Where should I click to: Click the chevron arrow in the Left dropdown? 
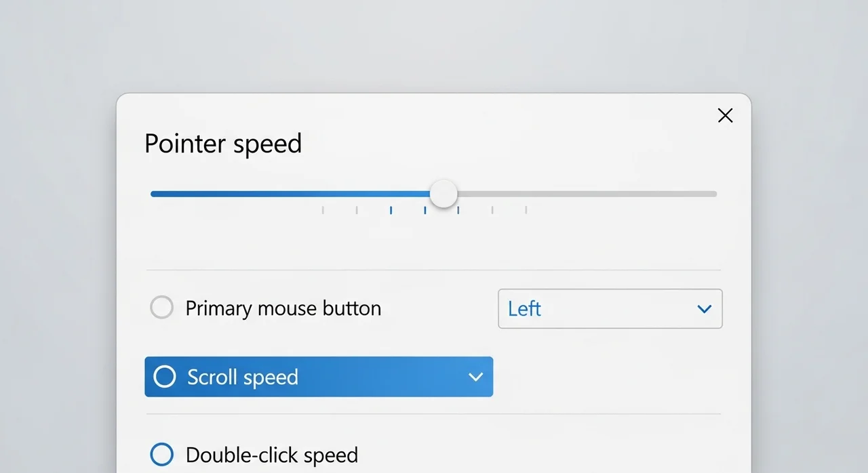click(705, 309)
